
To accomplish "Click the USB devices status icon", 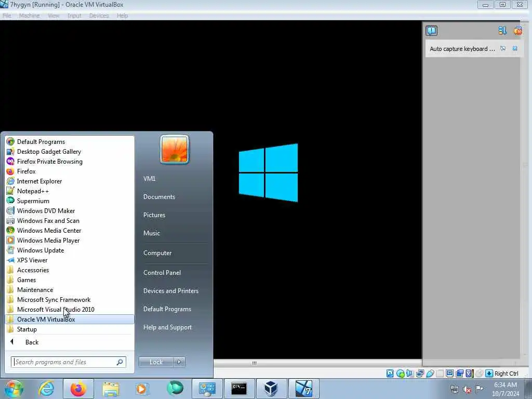I will (x=430, y=374).
